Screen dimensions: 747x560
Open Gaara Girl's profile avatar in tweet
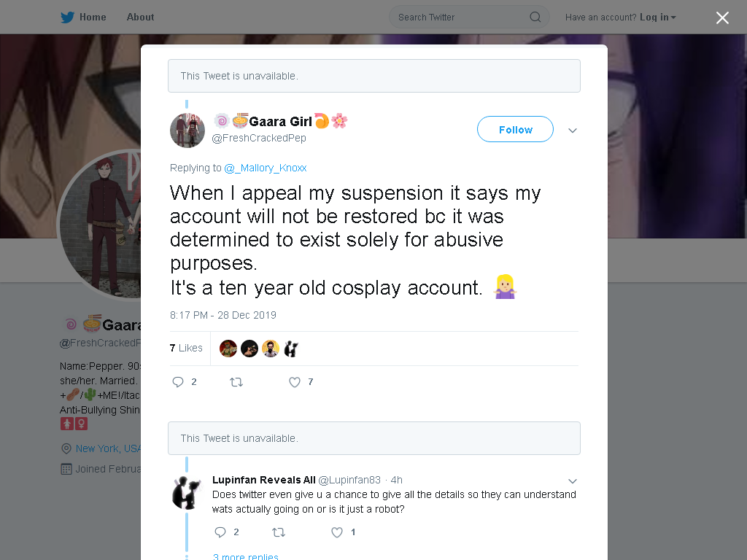187,131
